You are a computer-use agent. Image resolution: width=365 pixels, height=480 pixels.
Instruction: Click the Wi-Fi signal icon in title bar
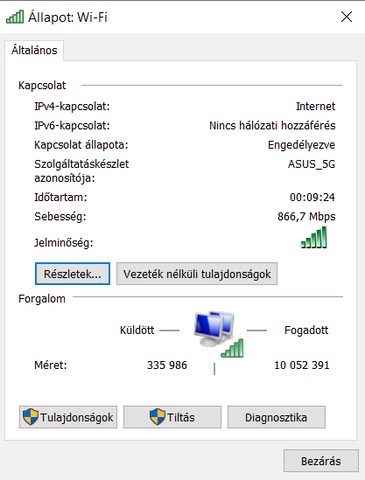[x=15, y=17]
